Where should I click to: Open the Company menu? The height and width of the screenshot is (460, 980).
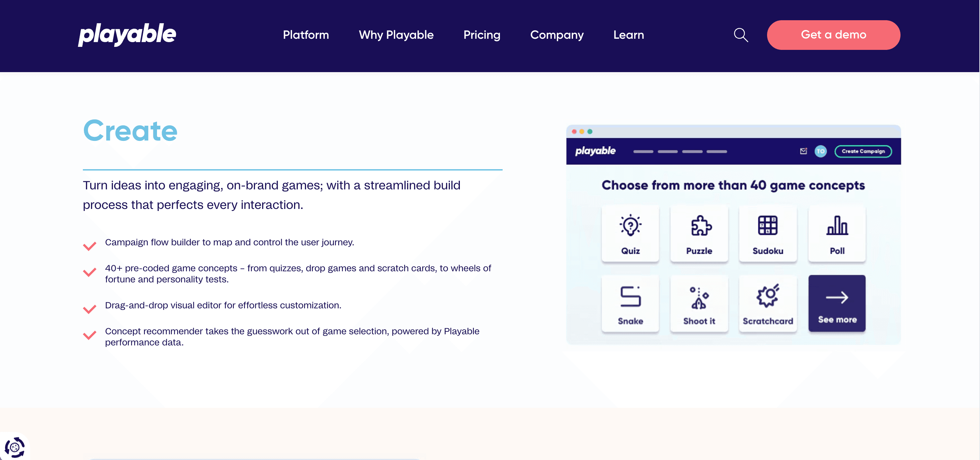click(557, 35)
